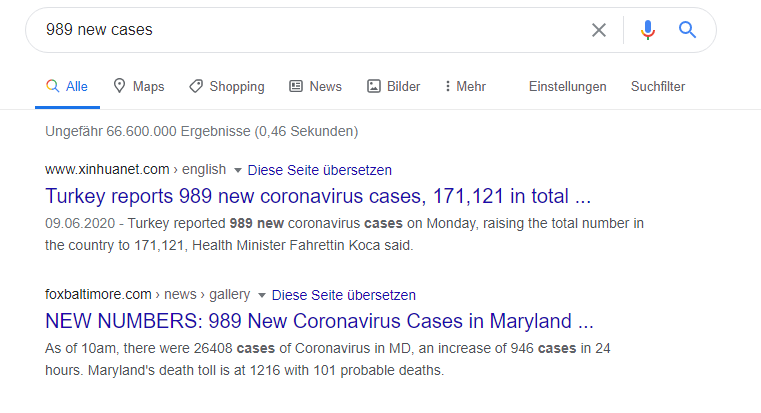Select the Shopping tag icon

point(196,86)
